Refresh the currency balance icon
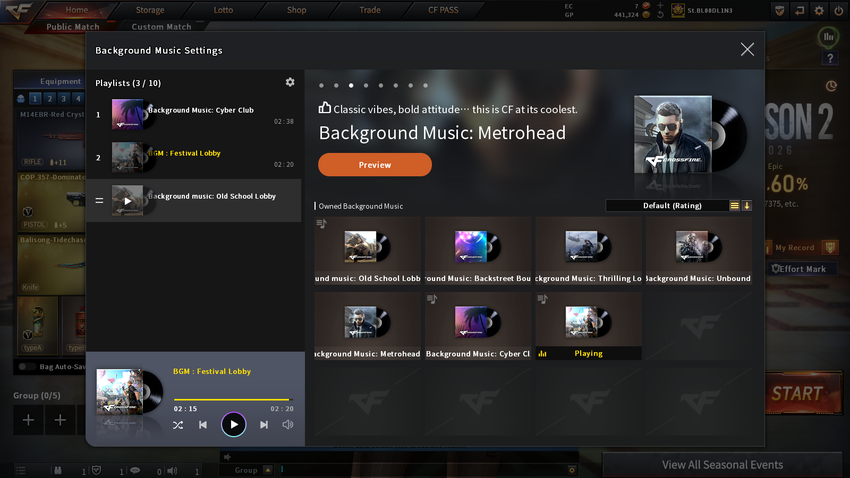This screenshot has height=478, width=850. pyautogui.click(x=660, y=15)
